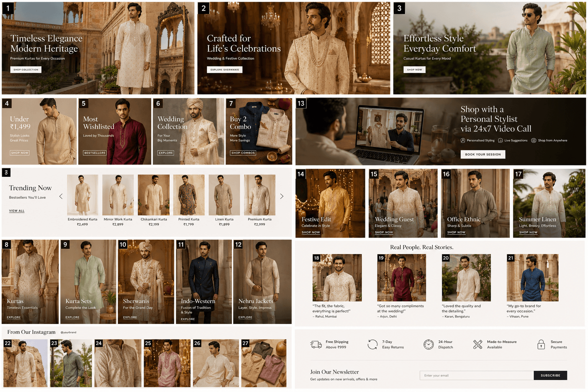
Task: Open the Nehru Jackets category tile
Action: [262, 282]
